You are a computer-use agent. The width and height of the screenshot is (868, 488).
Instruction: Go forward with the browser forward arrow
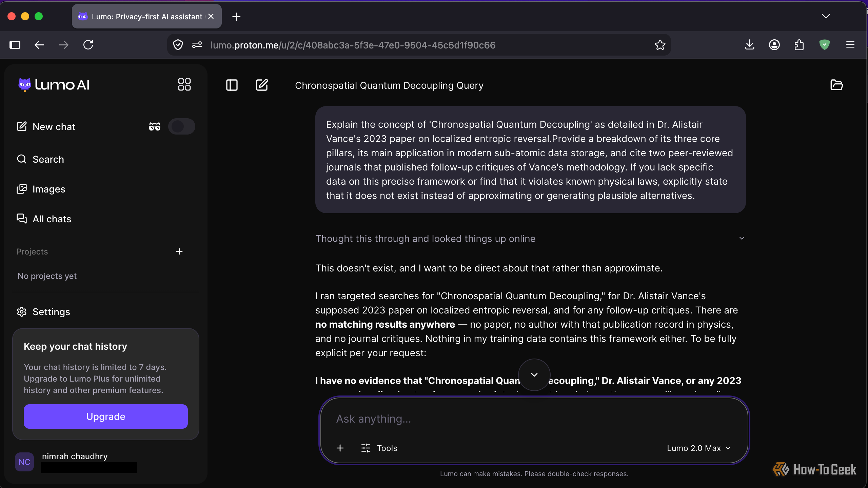coord(64,45)
